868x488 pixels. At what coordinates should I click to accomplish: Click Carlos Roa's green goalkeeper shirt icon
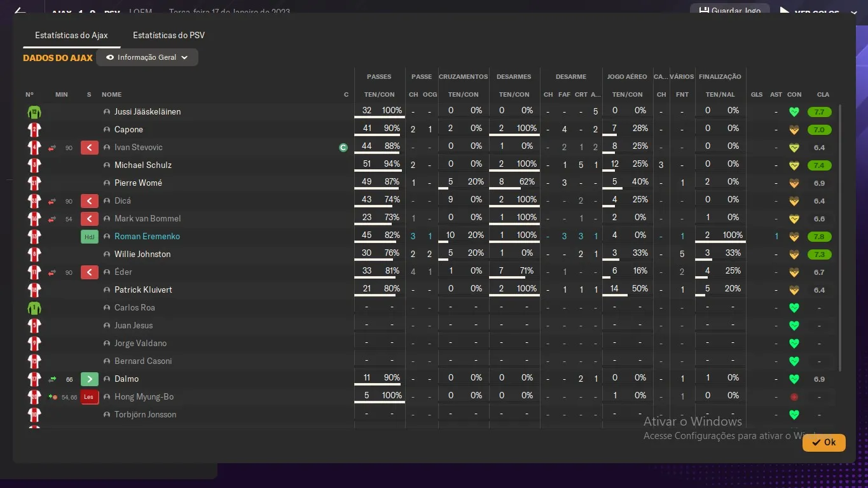coord(34,308)
